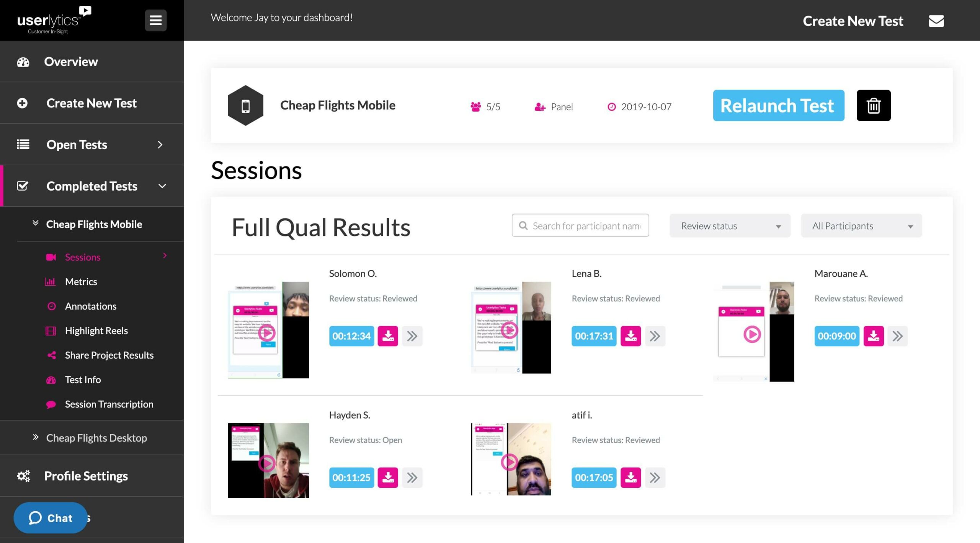Select the Annotations menu item
Screen dimensions: 980x543
click(90, 306)
